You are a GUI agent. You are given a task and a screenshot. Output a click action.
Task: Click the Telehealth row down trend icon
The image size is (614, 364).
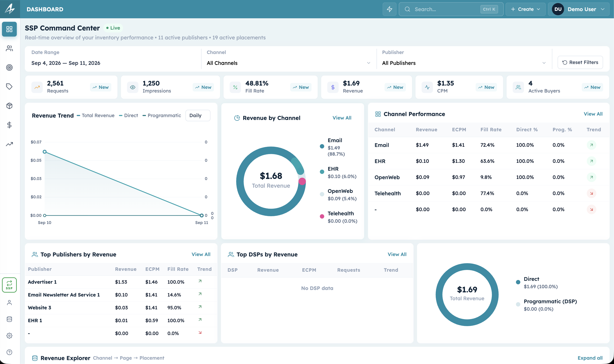(591, 193)
